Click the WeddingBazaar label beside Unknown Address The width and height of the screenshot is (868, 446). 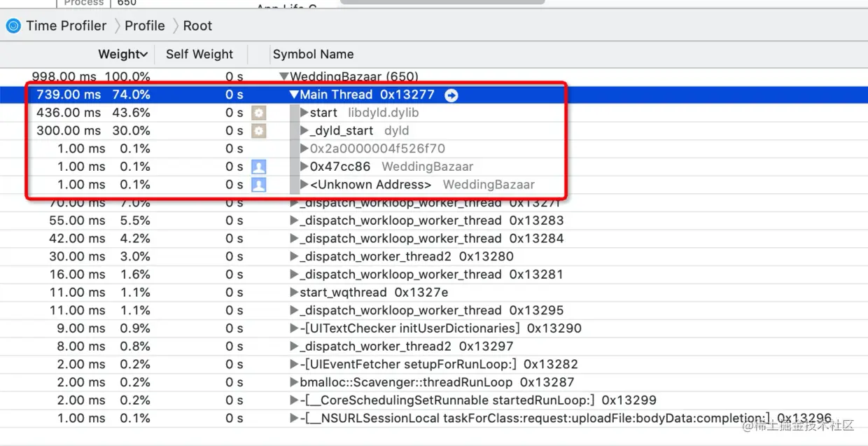(x=489, y=185)
